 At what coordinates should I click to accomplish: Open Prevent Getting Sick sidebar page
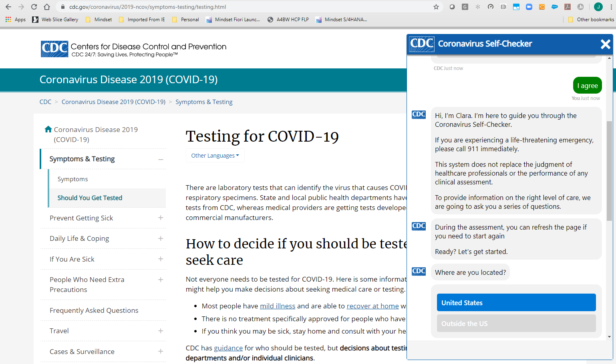[x=81, y=218]
